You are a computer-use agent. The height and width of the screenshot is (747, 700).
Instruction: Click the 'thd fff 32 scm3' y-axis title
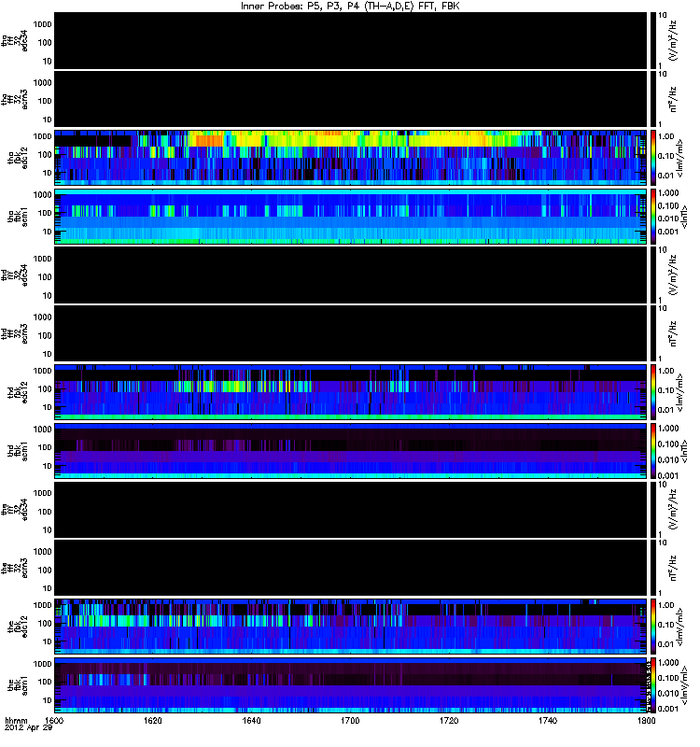coord(14,333)
